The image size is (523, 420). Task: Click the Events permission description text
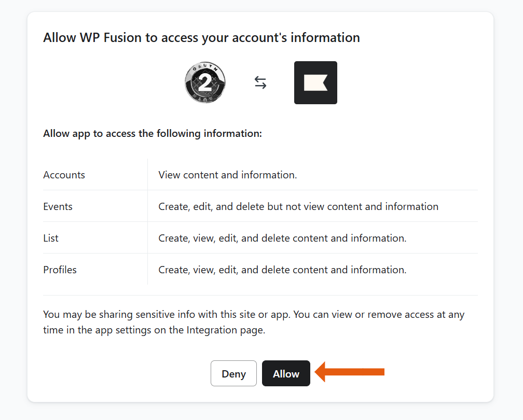(298, 206)
